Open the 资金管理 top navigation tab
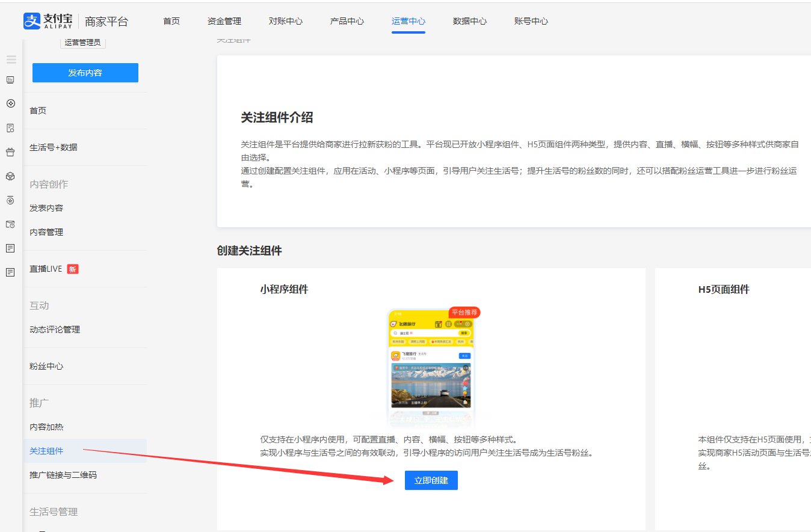This screenshot has height=532, width=811. click(x=224, y=21)
